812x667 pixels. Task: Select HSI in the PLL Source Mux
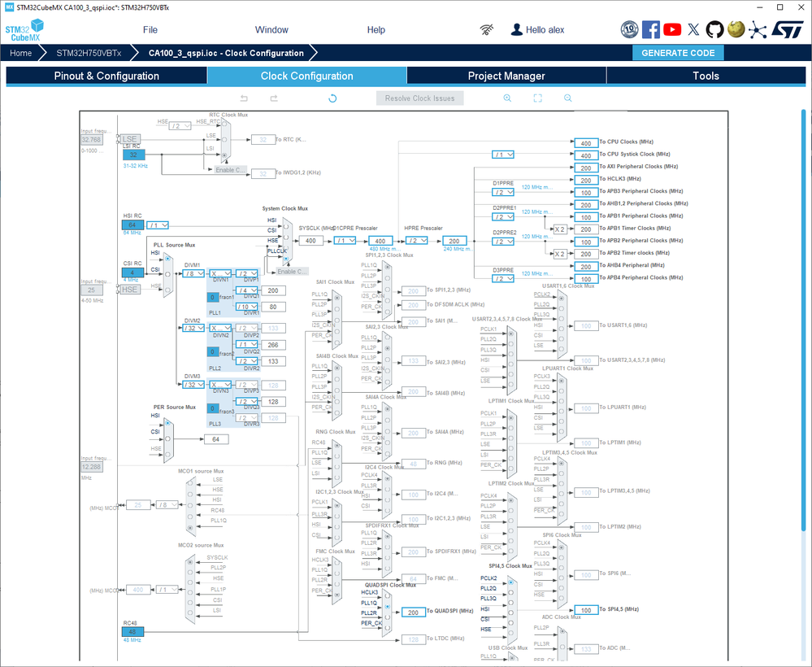coord(167,258)
